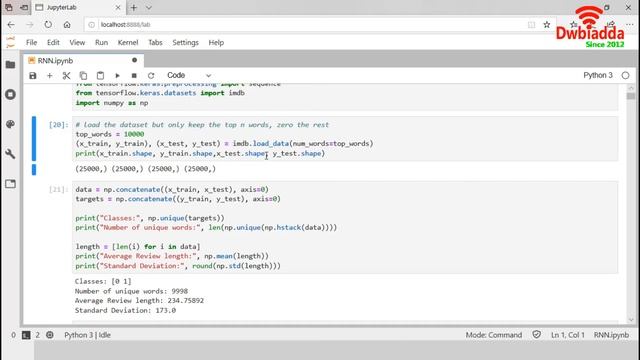This screenshot has height=360, width=640.
Task: Open the Settings menu
Action: coord(185,42)
